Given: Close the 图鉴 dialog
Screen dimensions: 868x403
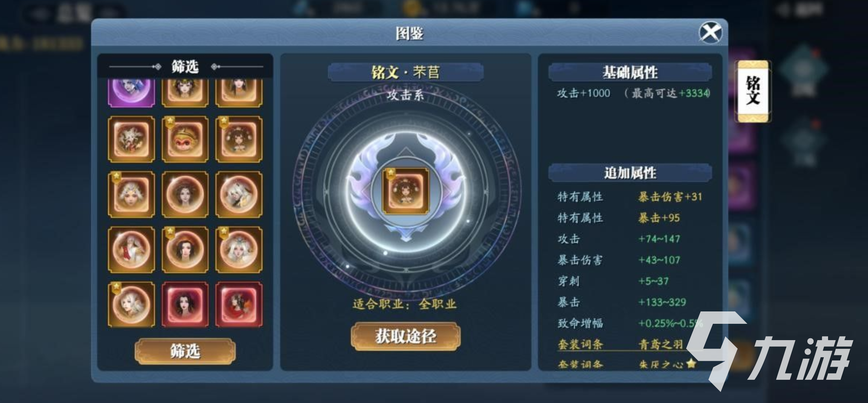Looking at the screenshot, I should click(710, 33).
